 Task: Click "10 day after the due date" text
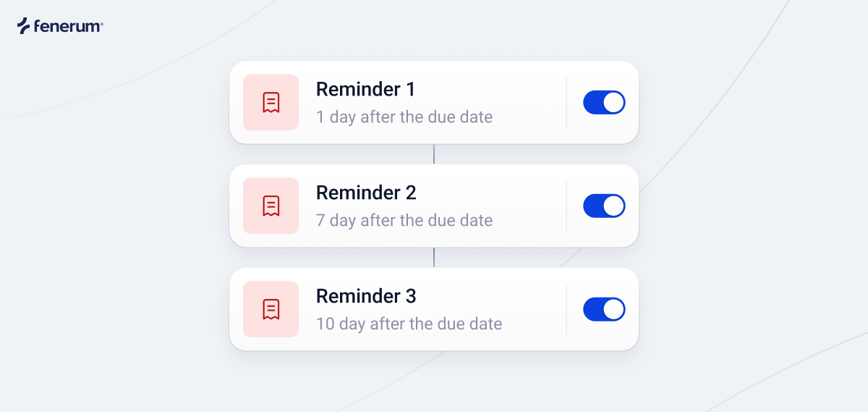tap(409, 324)
